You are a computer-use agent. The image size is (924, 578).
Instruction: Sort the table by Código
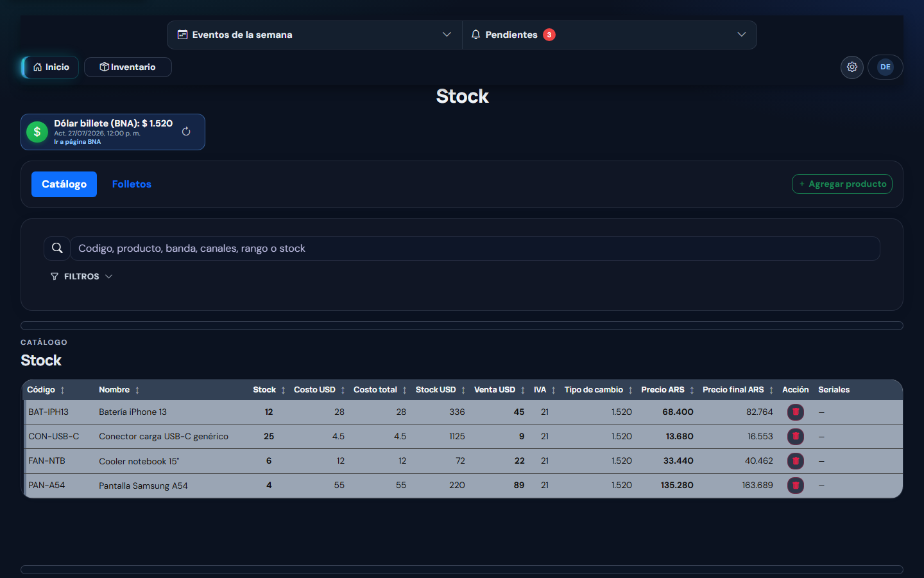(62, 390)
